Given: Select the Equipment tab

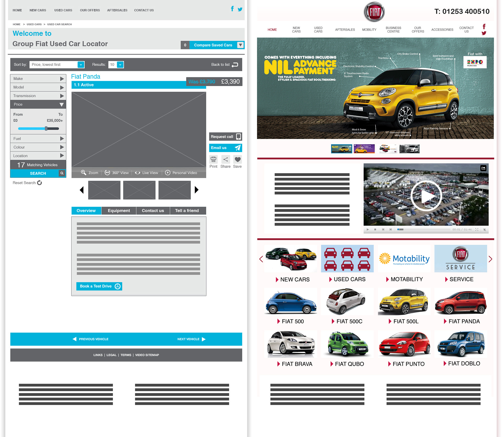Looking at the screenshot, I should 119,211.
